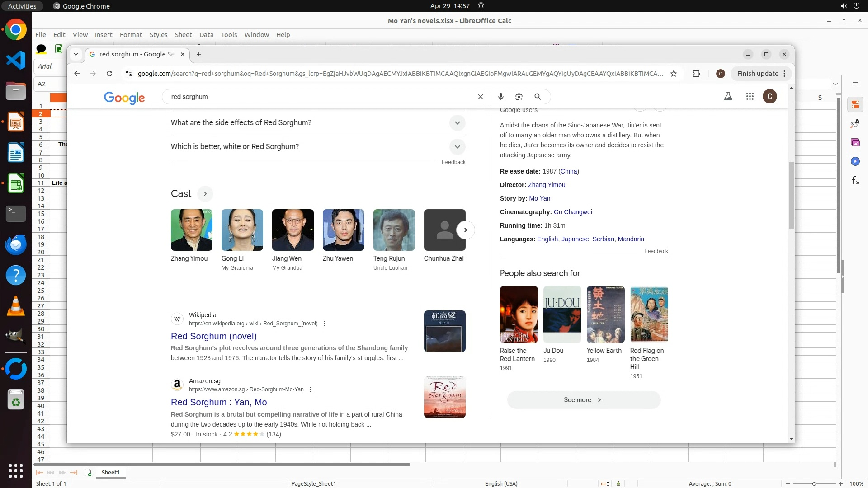Open Search Labs flask icon
This screenshot has width=868, height=488.
(728, 96)
